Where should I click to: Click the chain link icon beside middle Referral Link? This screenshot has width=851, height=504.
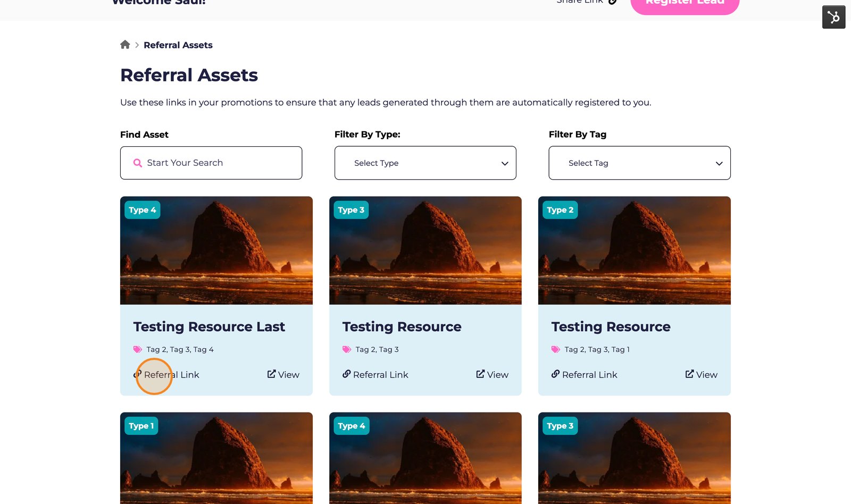(x=346, y=374)
